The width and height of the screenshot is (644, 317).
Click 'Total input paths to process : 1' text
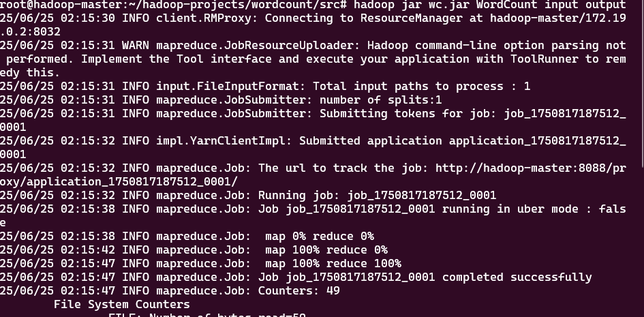(421, 86)
